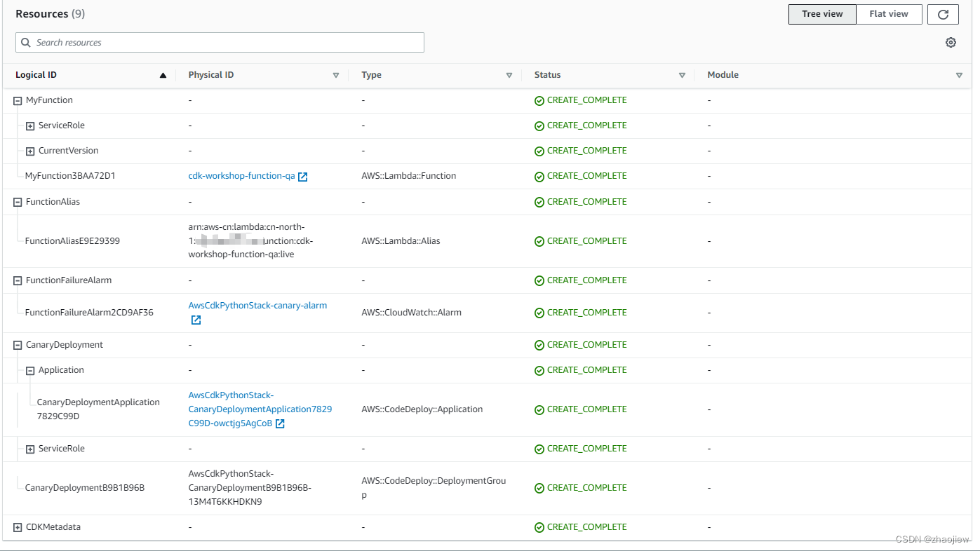Expand the CDKMetadata tree node
980x551 pixels.
18,528
